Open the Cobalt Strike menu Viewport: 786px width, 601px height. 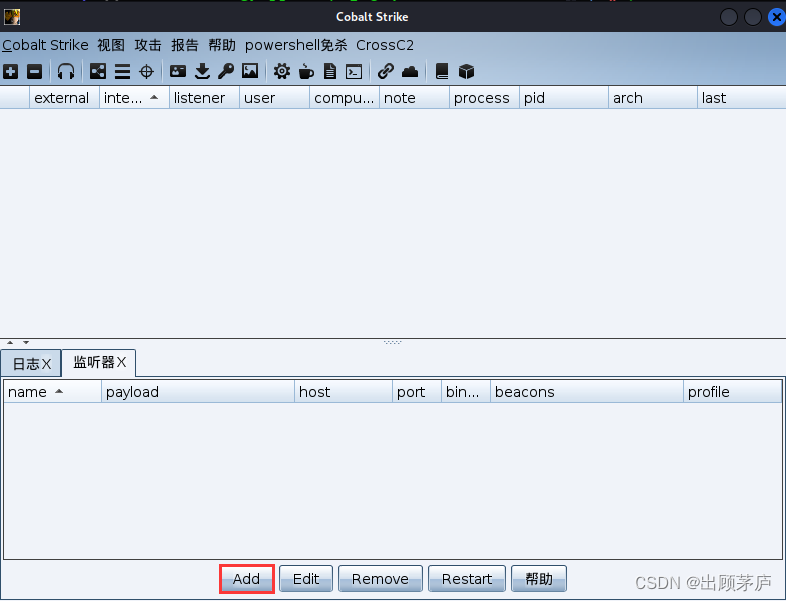click(x=45, y=45)
